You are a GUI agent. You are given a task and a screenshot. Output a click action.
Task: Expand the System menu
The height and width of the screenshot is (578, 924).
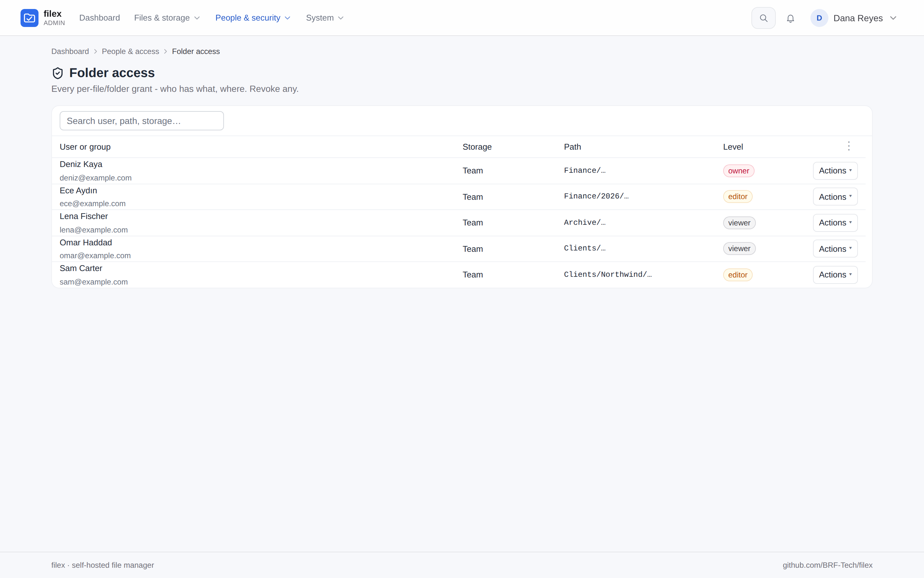(x=325, y=18)
